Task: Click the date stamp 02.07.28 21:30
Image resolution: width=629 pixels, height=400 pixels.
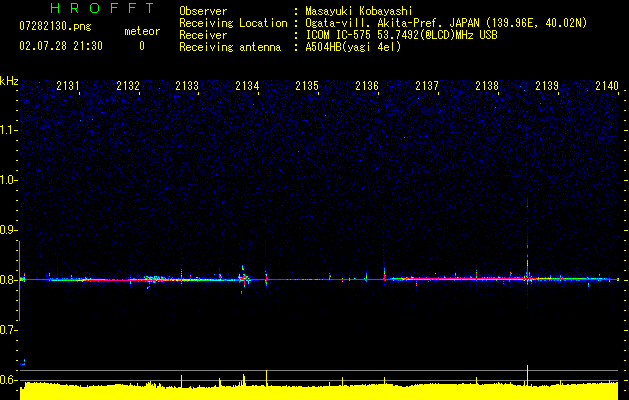Action: 61,46
